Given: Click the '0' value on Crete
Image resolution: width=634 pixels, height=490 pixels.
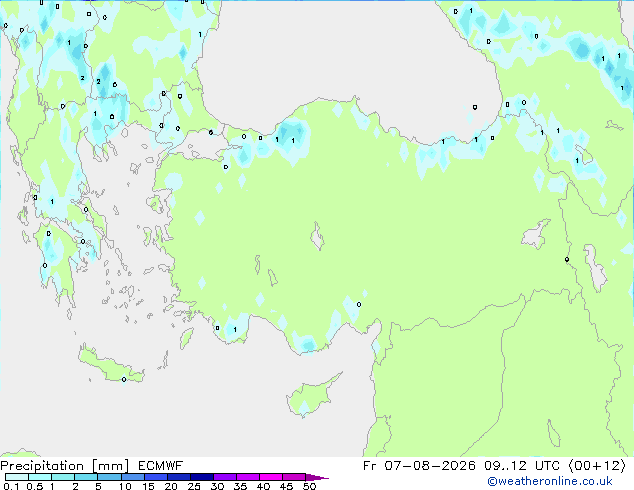Looking at the screenshot, I should [x=124, y=380].
